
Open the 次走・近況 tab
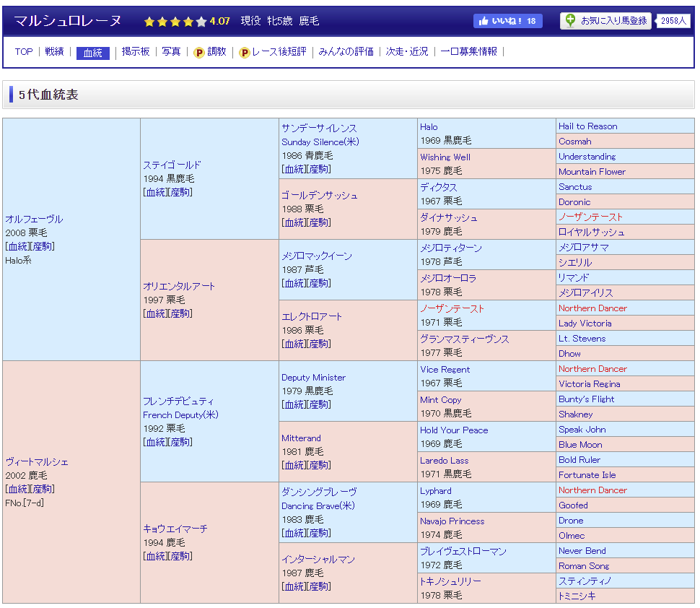click(x=407, y=52)
